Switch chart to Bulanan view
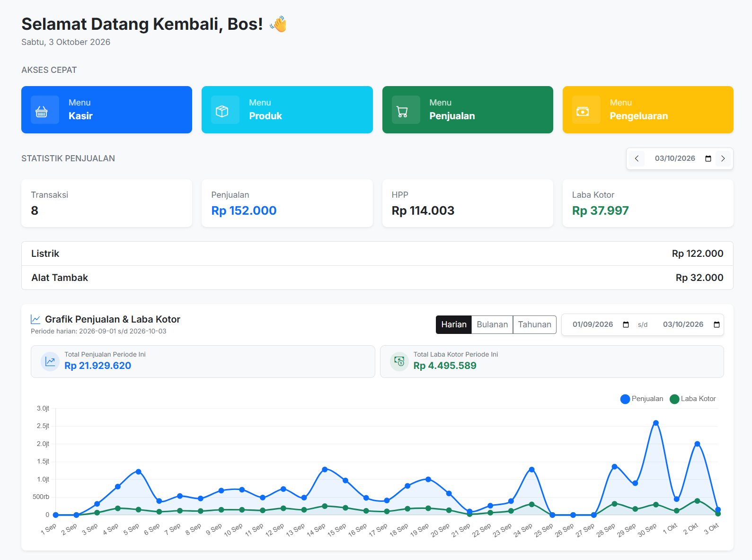The width and height of the screenshot is (752, 560). point(492,324)
